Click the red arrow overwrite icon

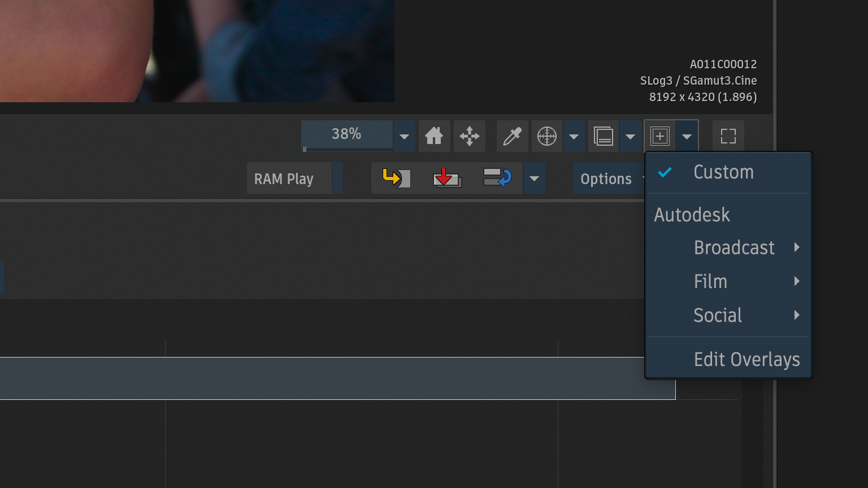coord(446,178)
